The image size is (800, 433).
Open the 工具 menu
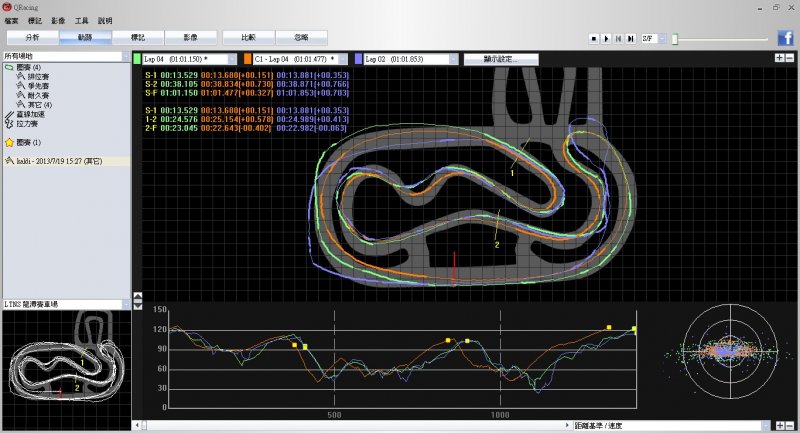tap(82, 21)
